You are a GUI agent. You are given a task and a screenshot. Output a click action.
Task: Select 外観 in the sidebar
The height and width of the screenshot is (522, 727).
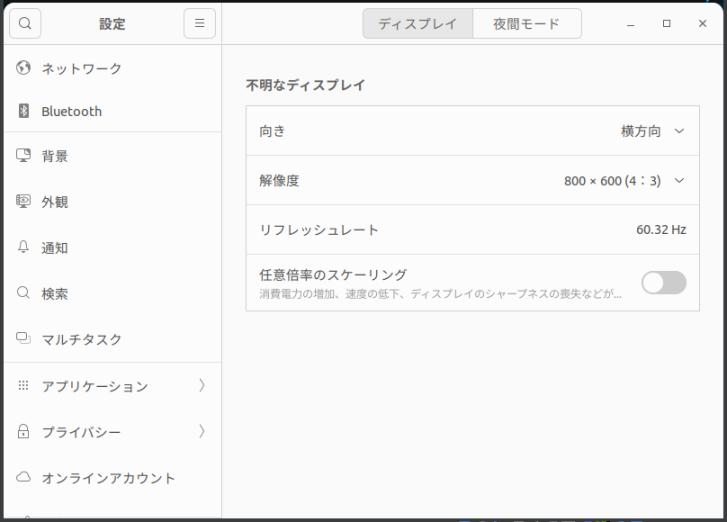coord(113,202)
